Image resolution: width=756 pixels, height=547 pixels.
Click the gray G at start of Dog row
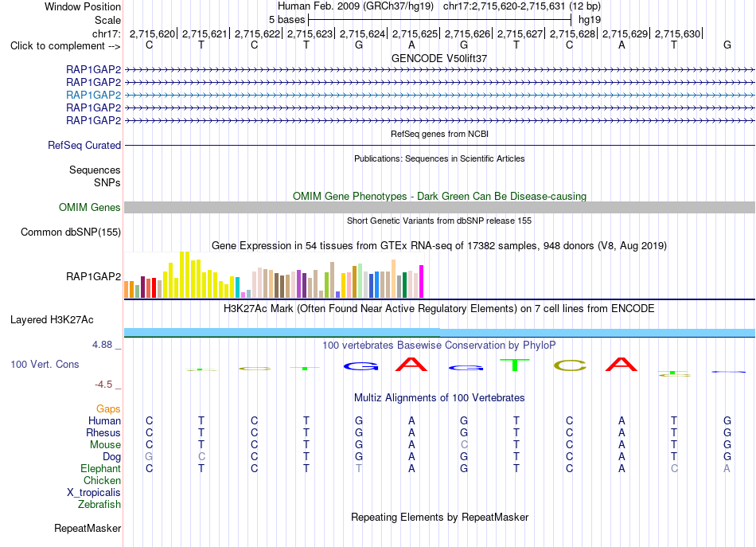click(x=149, y=456)
